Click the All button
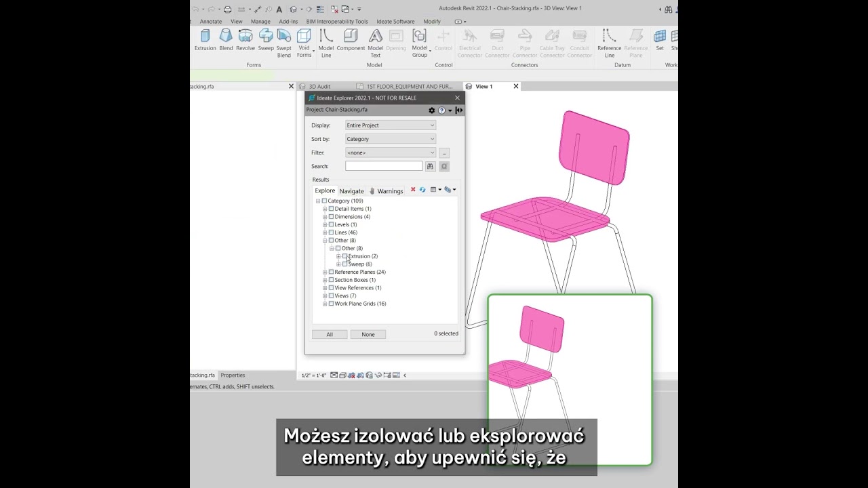This screenshot has height=488, width=868. pos(330,334)
